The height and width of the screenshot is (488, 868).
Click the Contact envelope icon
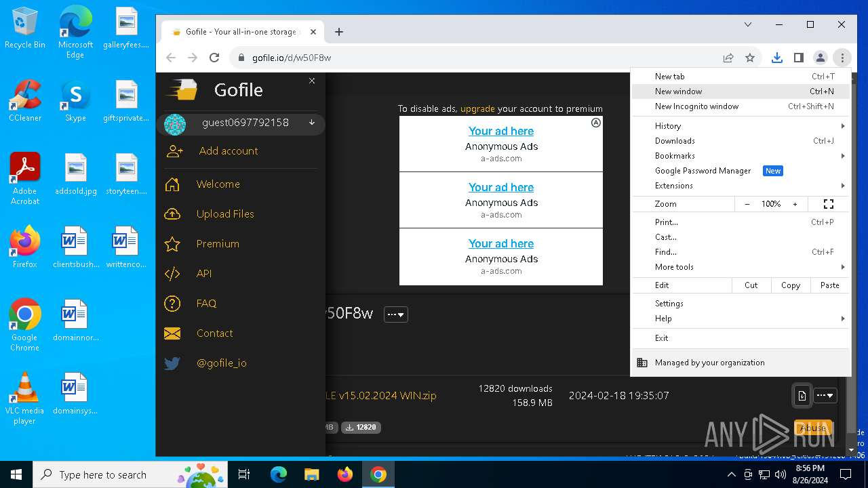click(x=172, y=333)
